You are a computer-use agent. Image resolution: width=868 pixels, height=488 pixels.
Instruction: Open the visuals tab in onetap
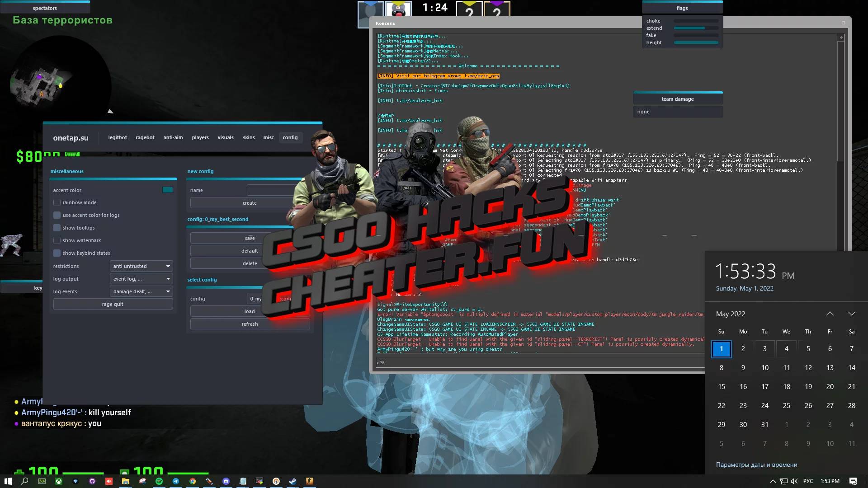[x=225, y=137]
